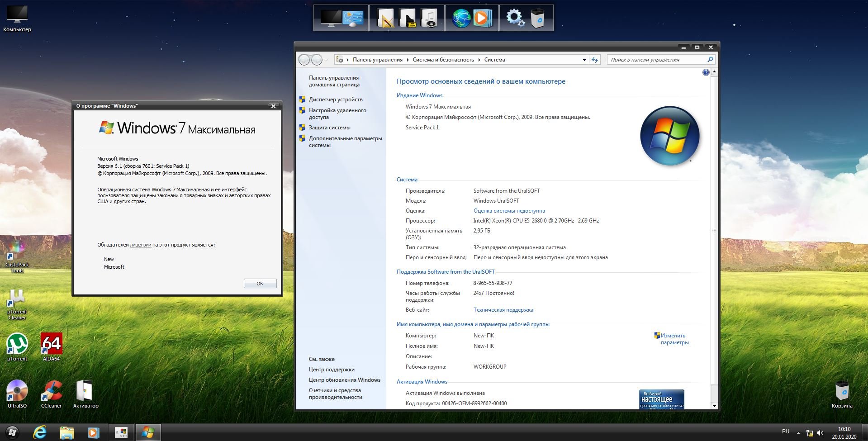Click the Show desktop strip at the taskbar end
This screenshot has width=868, height=441.
pos(865,432)
